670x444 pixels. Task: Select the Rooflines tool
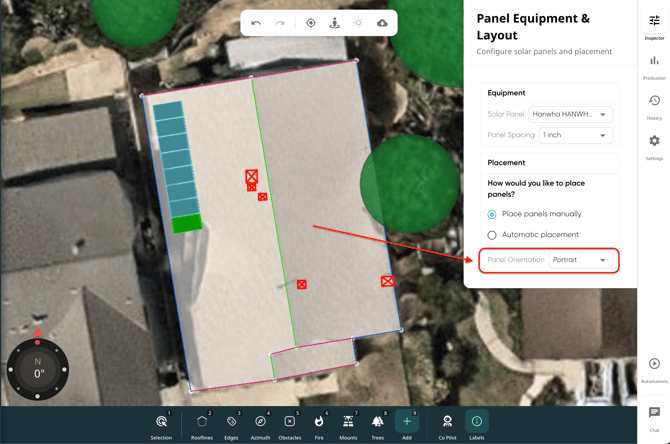pos(202,424)
